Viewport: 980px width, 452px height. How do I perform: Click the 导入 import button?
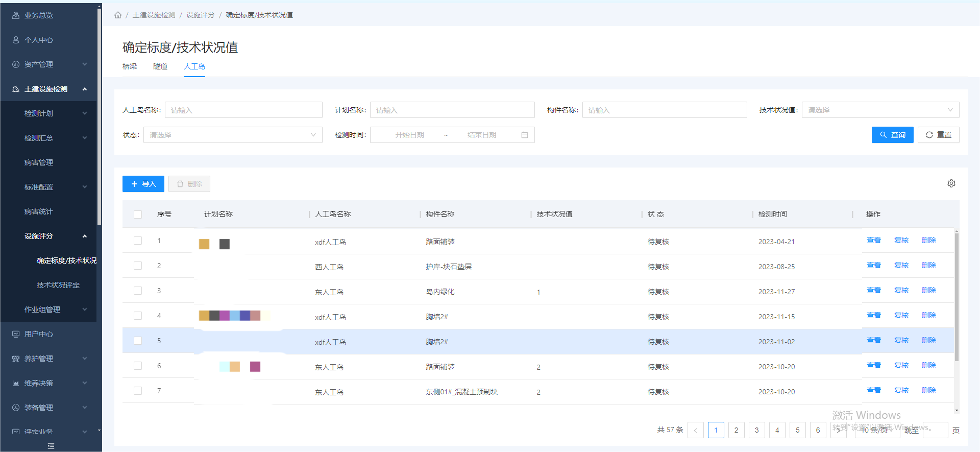143,184
